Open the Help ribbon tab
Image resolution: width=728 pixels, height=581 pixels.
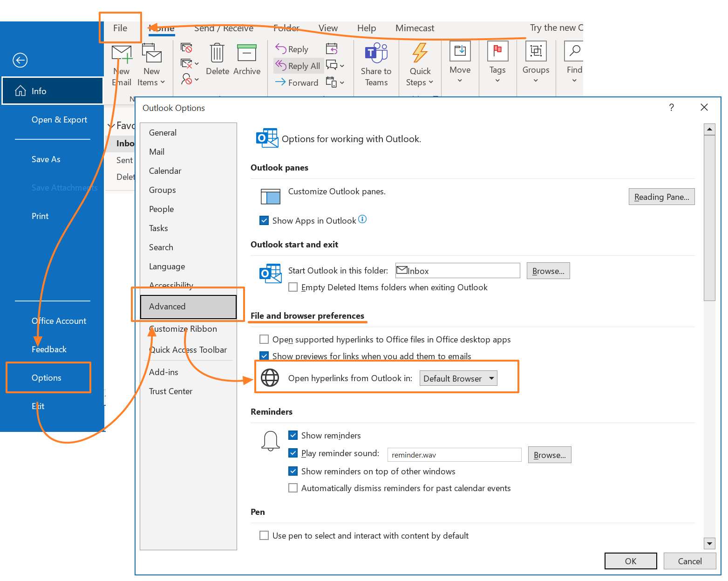[367, 28]
